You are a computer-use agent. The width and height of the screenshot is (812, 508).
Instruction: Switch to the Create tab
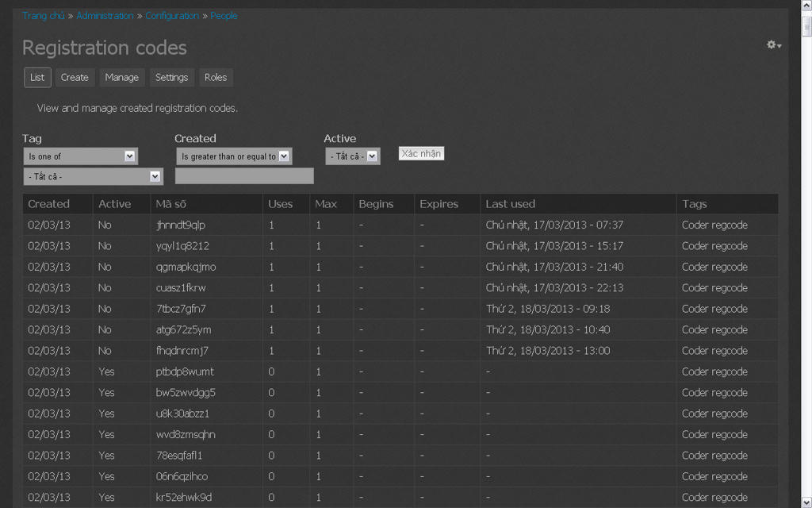click(75, 77)
